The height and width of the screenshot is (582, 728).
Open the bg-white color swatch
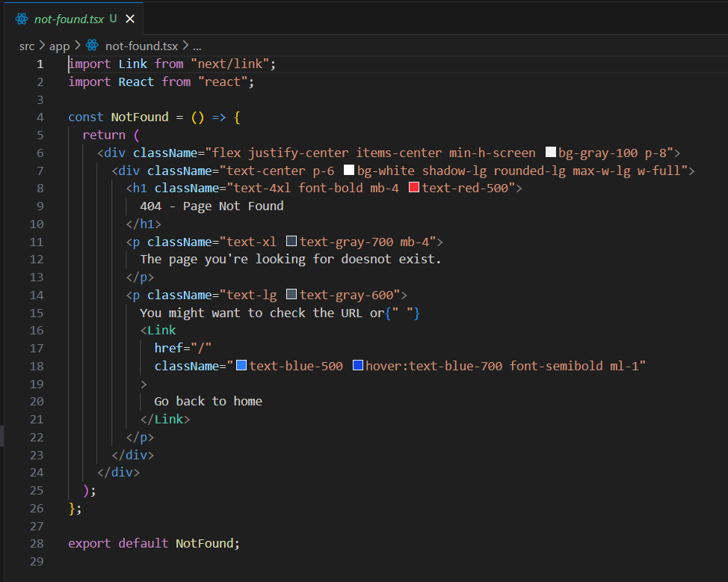pyautogui.click(x=349, y=170)
